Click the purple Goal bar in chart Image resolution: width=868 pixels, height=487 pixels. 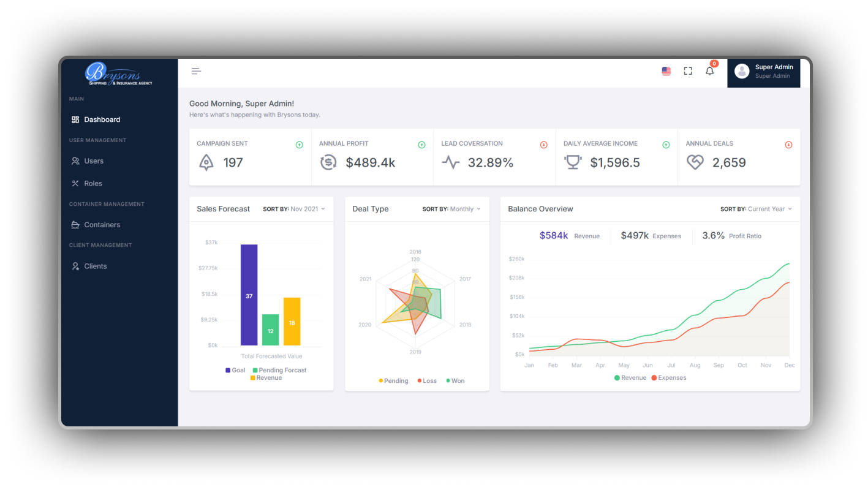249,295
